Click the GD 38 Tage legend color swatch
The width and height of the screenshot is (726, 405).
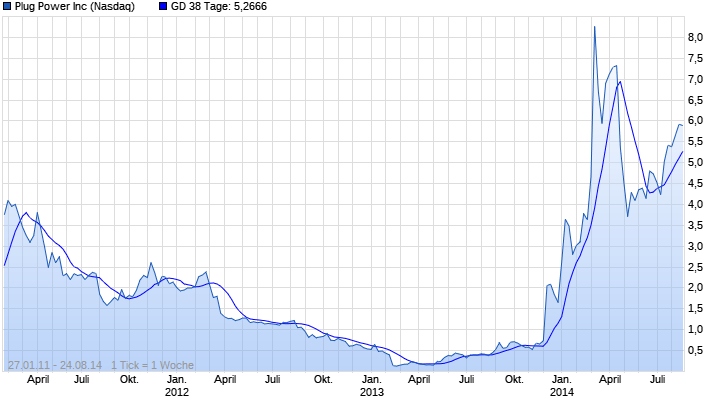tap(163, 6)
